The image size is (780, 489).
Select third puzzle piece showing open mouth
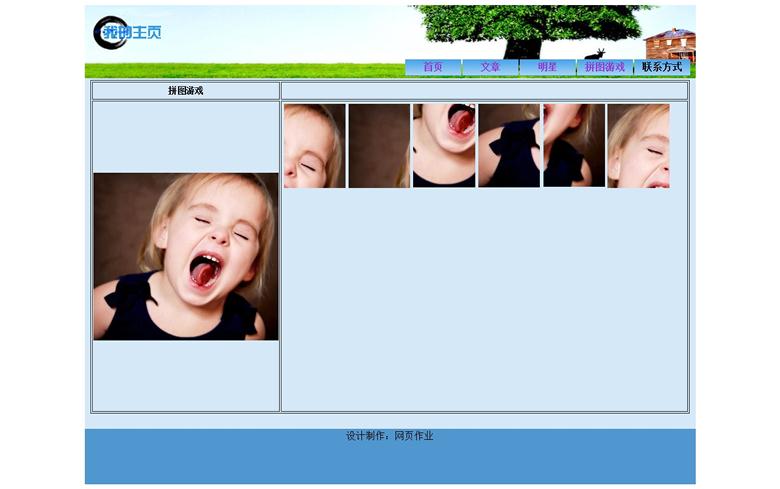[444, 146]
